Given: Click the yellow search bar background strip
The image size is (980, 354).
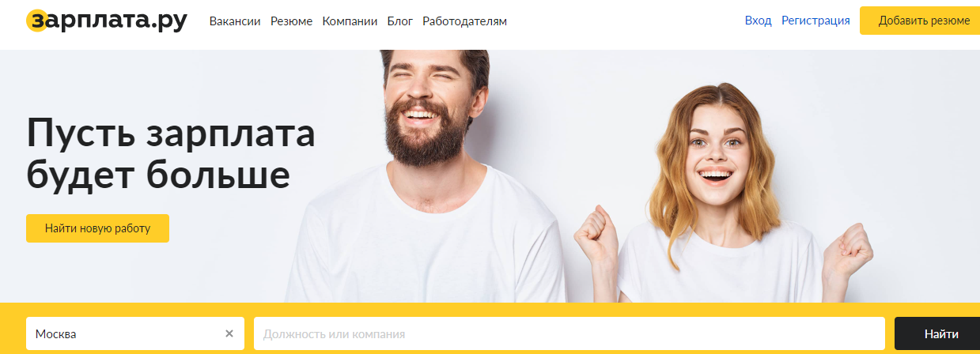Looking at the screenshot, I should [x=490, y=310].
